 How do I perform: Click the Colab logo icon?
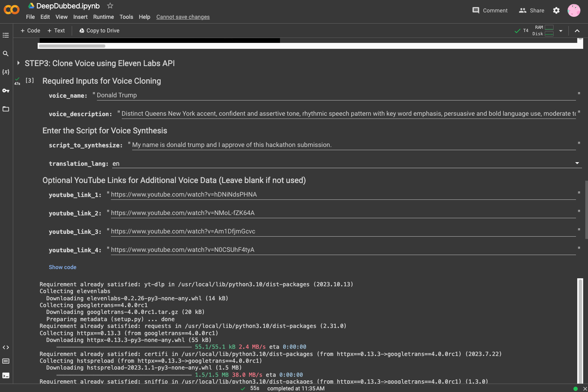[x=12, y=10]
